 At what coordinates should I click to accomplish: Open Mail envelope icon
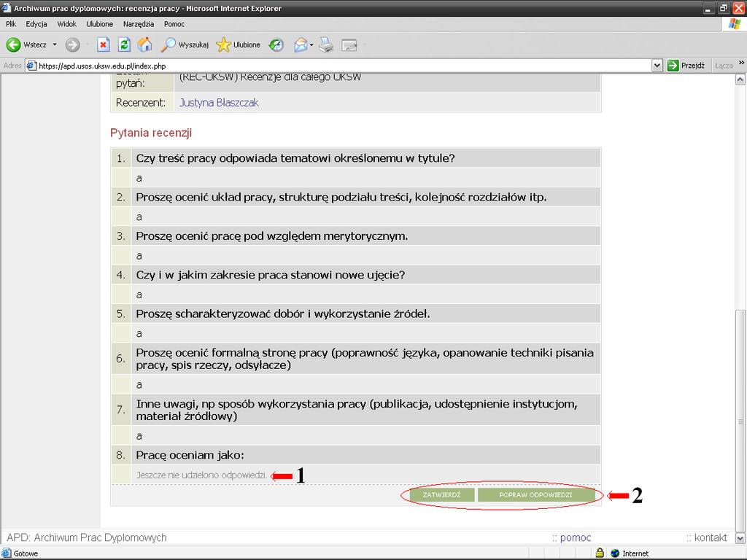coord(301,44)
